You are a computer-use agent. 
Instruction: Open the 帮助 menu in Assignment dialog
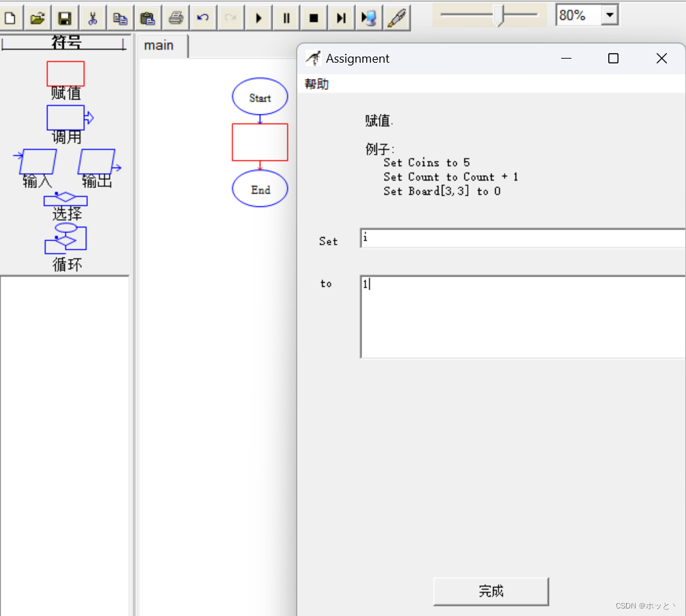[316, 84]
